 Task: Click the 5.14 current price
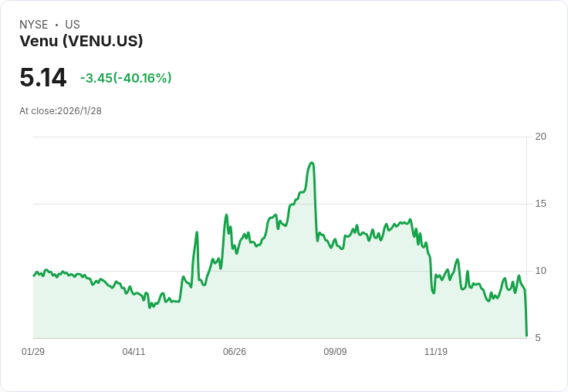pyautogui.click(x=43, y=77)
